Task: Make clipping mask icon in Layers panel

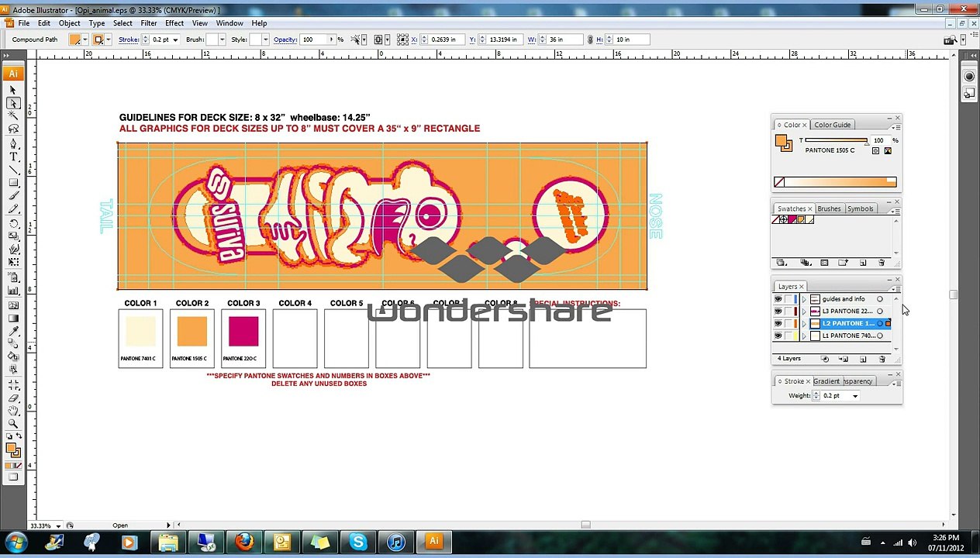Action: pyautogui.click(x=825, y=359)
